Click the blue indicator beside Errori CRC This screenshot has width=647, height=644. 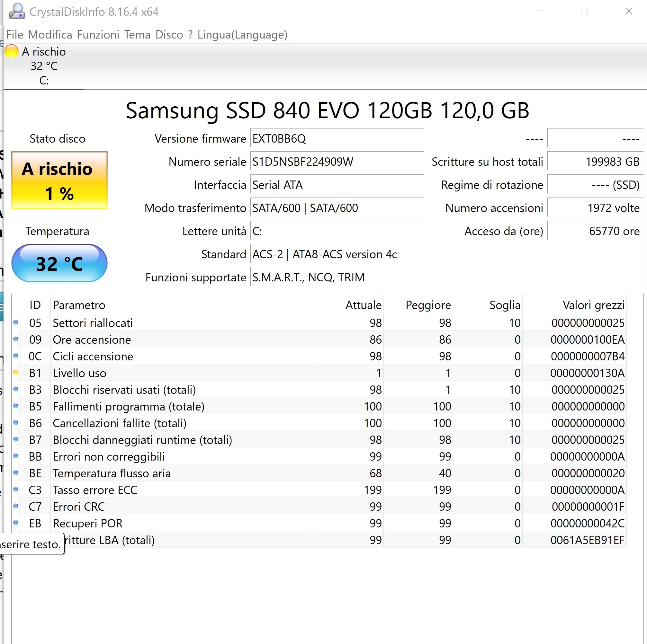16,506
